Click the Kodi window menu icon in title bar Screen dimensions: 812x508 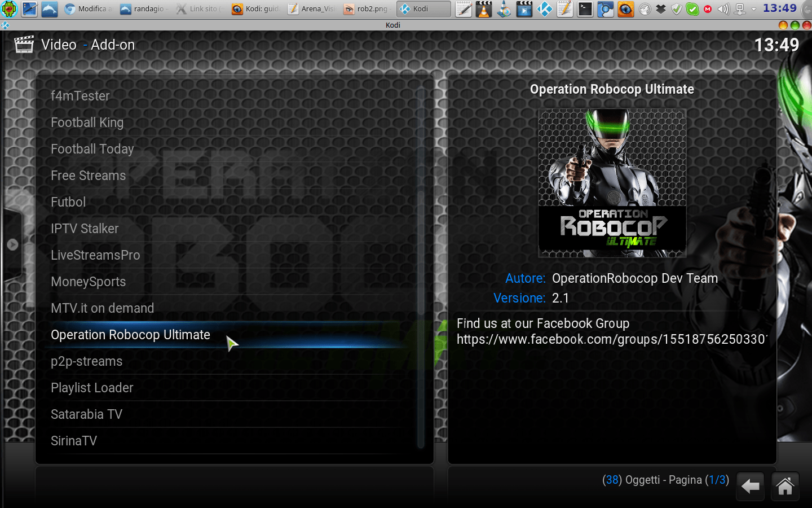click(x=5, y=25)
